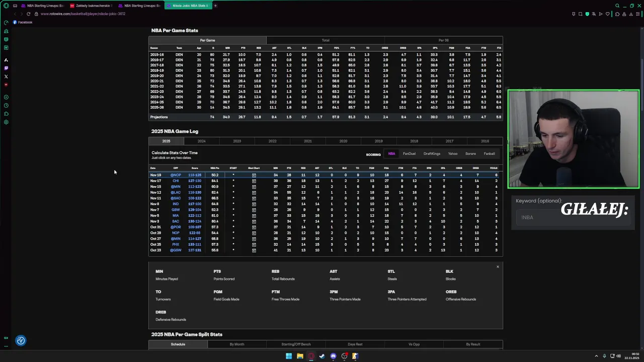Select Fanball scoring option
The height and width of the screenshot is (362, 644).
[489, 154]
